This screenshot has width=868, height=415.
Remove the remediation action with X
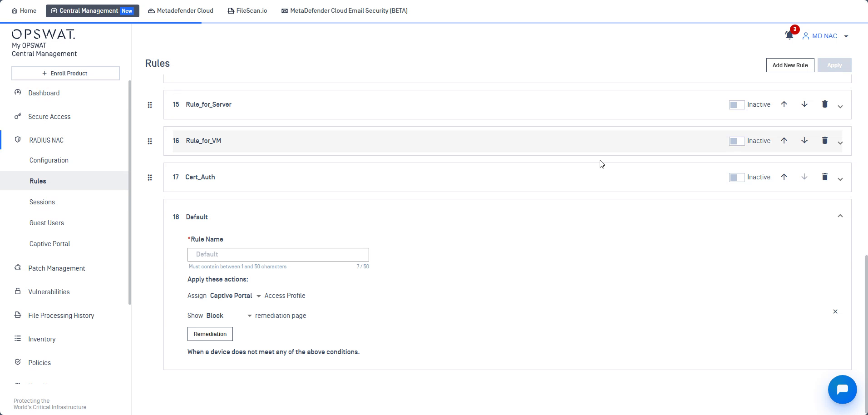click(835, 311)
